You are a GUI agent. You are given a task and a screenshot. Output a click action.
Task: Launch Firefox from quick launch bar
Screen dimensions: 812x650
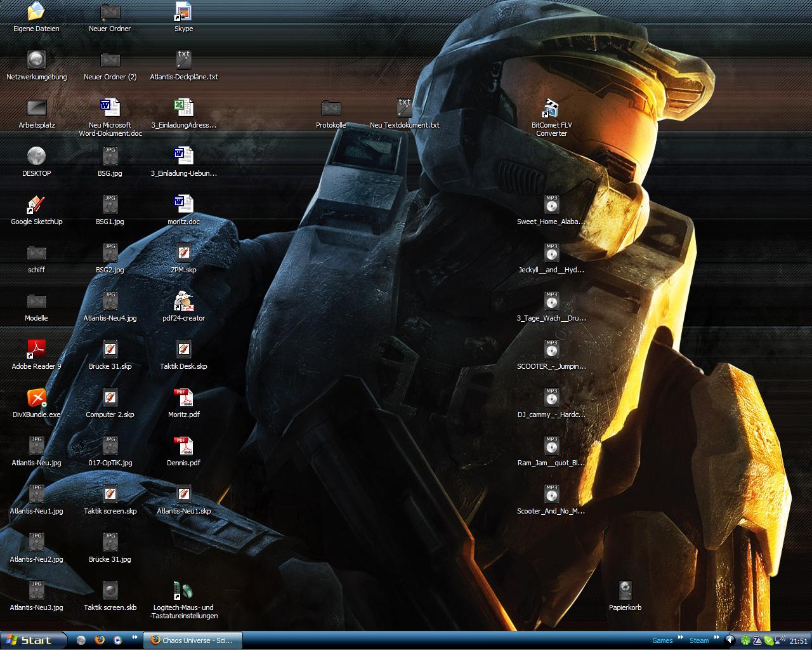click(x=99, y=640)
